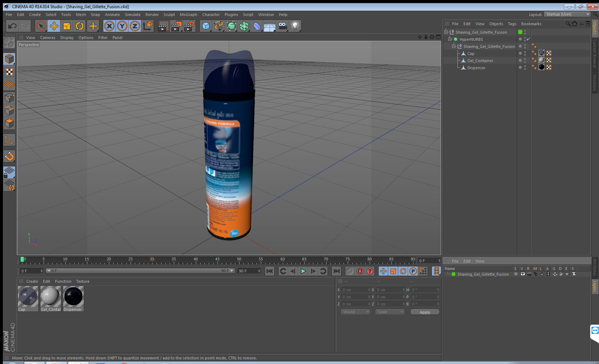This screenshot has height=364, width=599.
Task: Select the Live Selection tool
Action: [x=41, y=26]
